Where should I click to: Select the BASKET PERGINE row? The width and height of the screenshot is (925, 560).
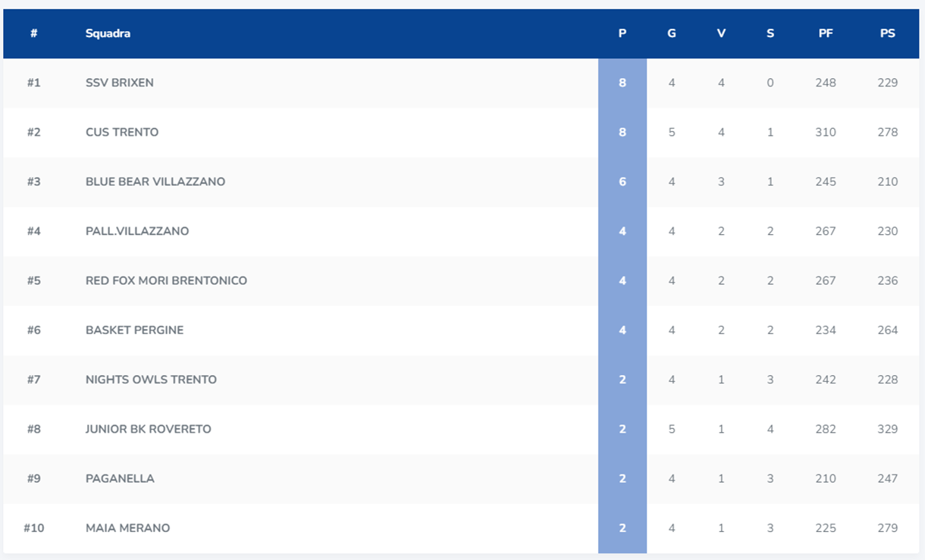(x=135, y=330)
